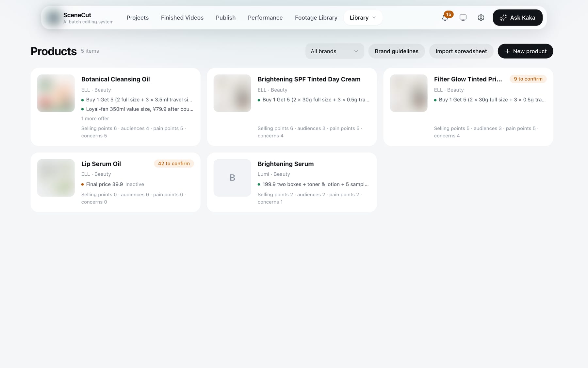Viewport: 588px width, 368px height.
Task: Click the Inactive status on Lip Serum Oil
Action: point(135,184)
